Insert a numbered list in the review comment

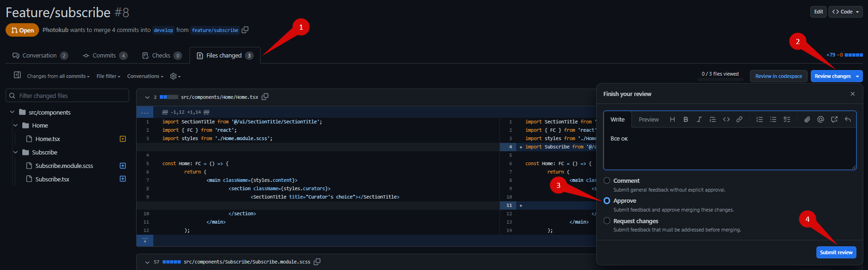coord(759,119)
